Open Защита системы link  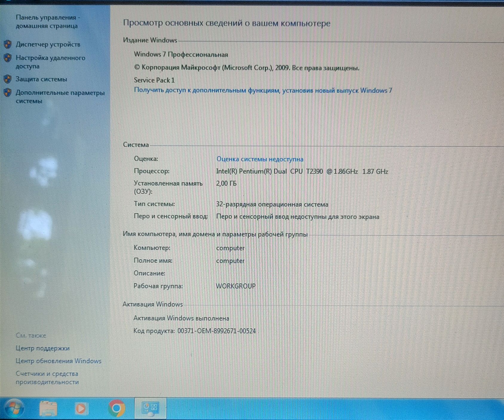(x=42, y=79)
